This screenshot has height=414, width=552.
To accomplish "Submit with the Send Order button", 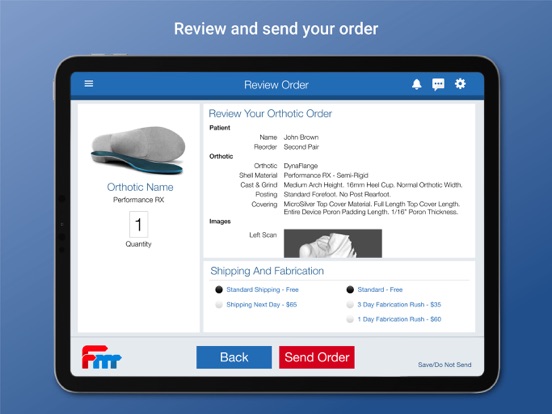I will [x=317, y=357].
